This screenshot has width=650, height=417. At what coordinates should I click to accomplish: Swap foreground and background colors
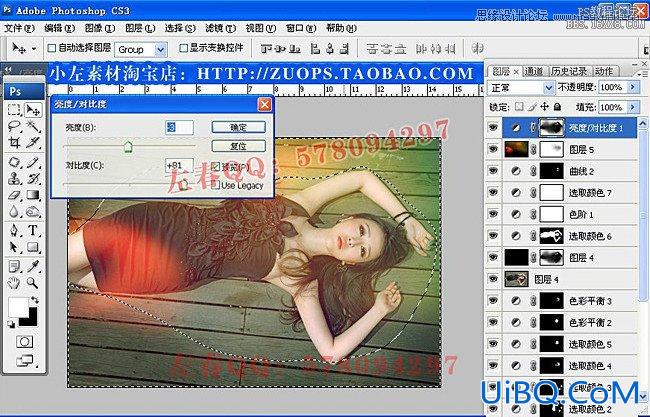(x=35, y=299)
